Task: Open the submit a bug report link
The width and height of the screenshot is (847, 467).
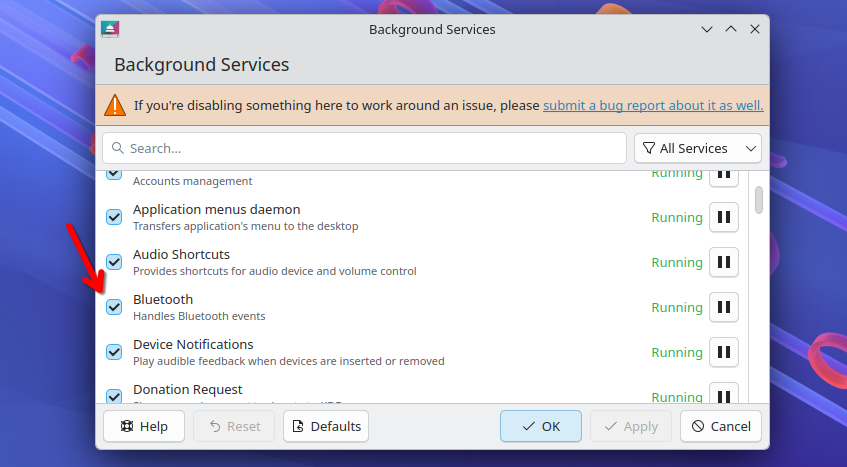Action: (653, 105)
